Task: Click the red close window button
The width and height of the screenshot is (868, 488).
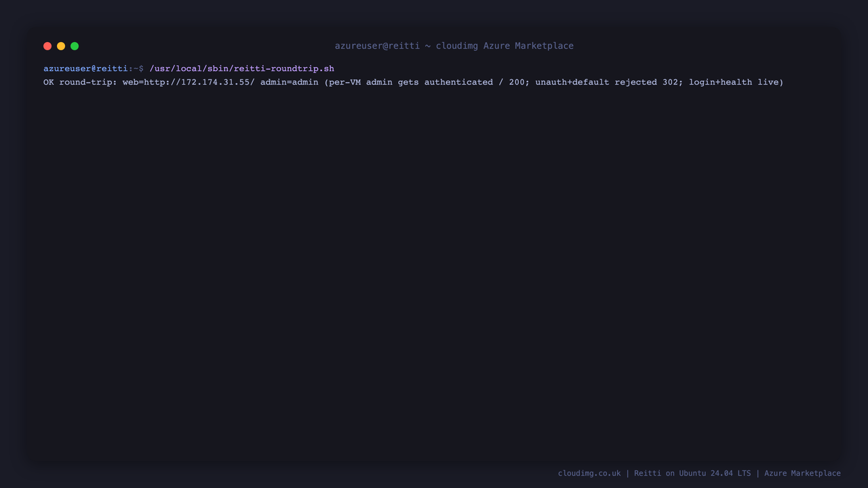Action: tap(47, 46)
